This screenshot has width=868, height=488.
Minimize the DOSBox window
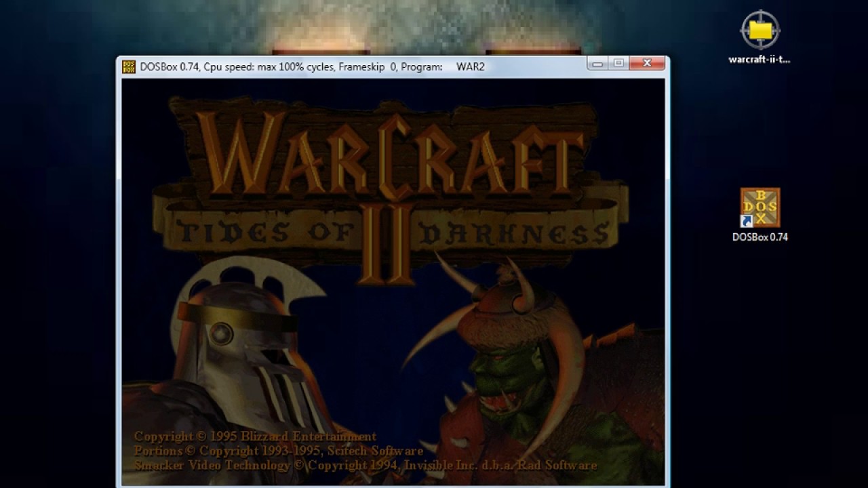tap(597, 64)
